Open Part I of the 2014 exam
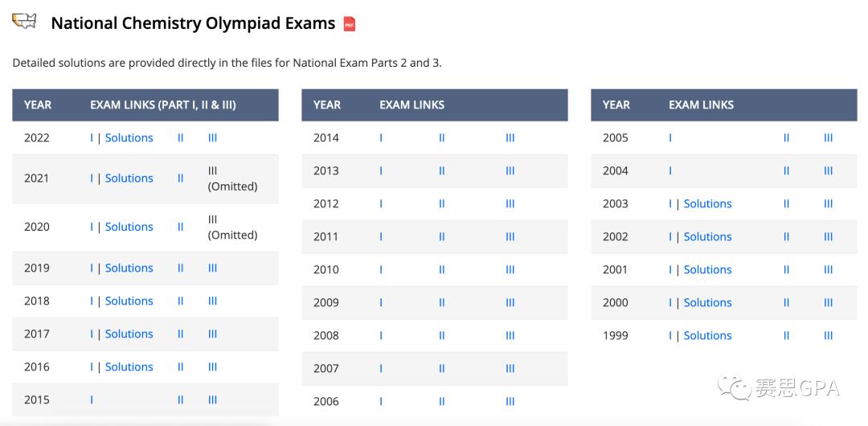 [381, 137]
